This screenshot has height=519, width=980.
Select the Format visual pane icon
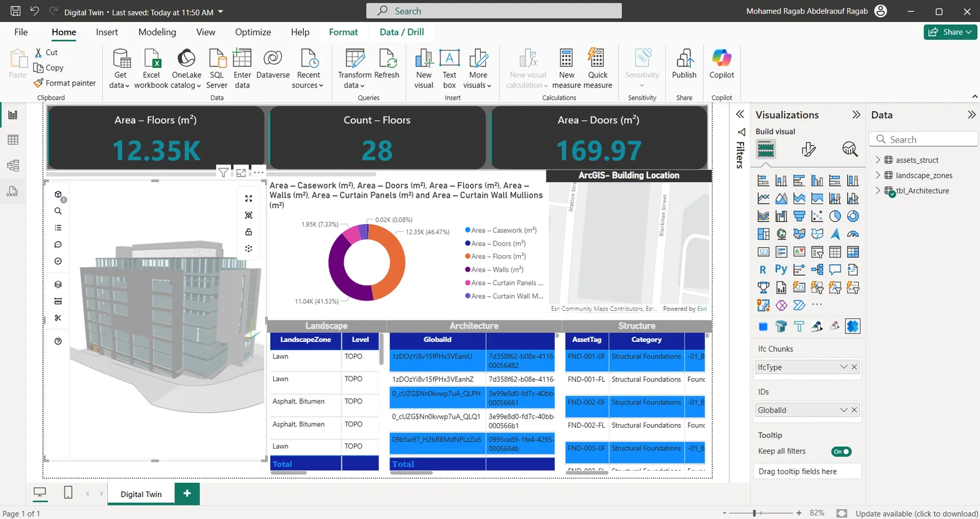809,149
